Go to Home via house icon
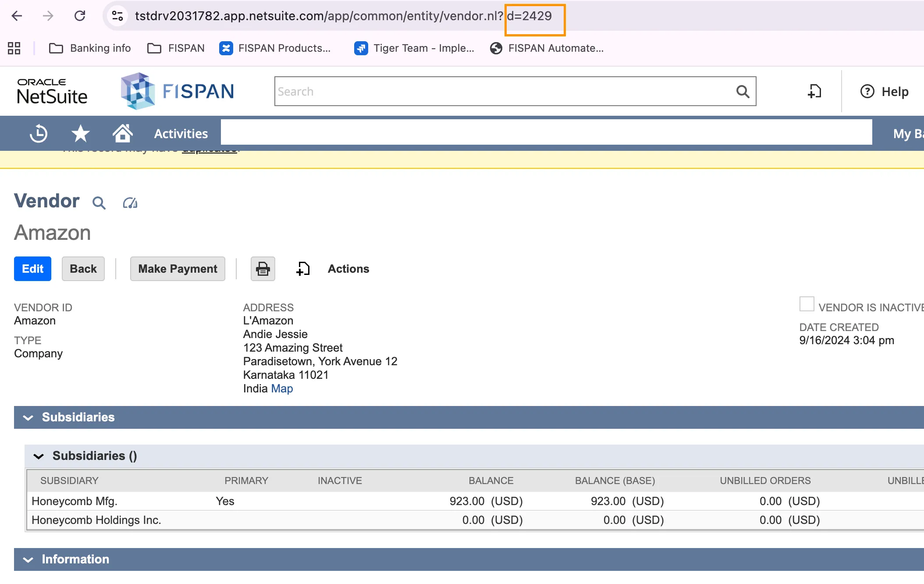This screenshot has height=584, width=924. 122,133
